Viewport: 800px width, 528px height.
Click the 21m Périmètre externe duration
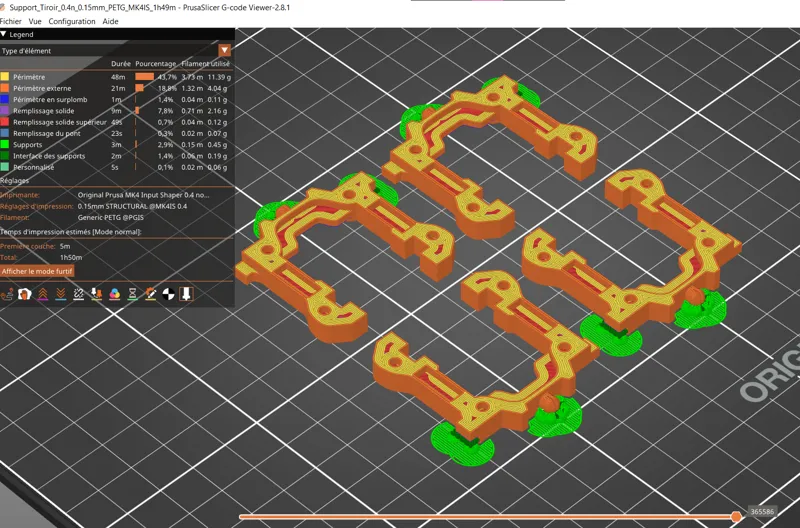tap(118, 88)
